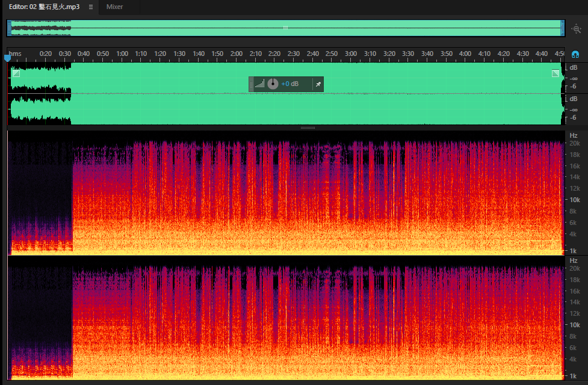Click the Hz label of lower spectral scale

[574, 260]
